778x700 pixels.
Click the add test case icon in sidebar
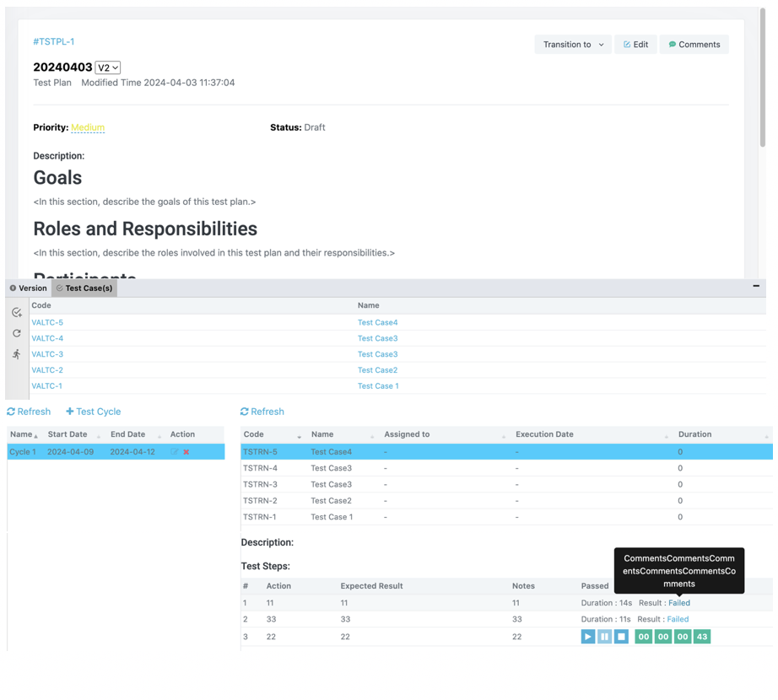tap(17, 312)
